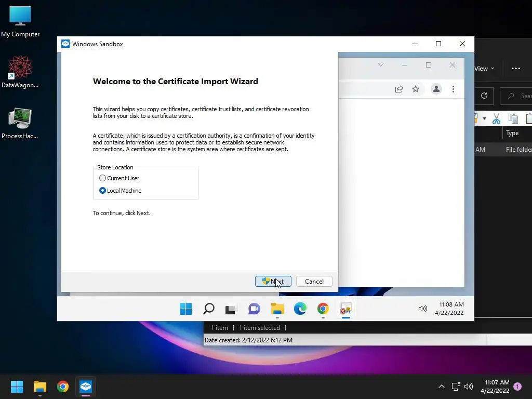The width and height of the screenshot is (532, 399).
Task: Click the Copy icon in File Explorer
Action: tap(513, 118)
